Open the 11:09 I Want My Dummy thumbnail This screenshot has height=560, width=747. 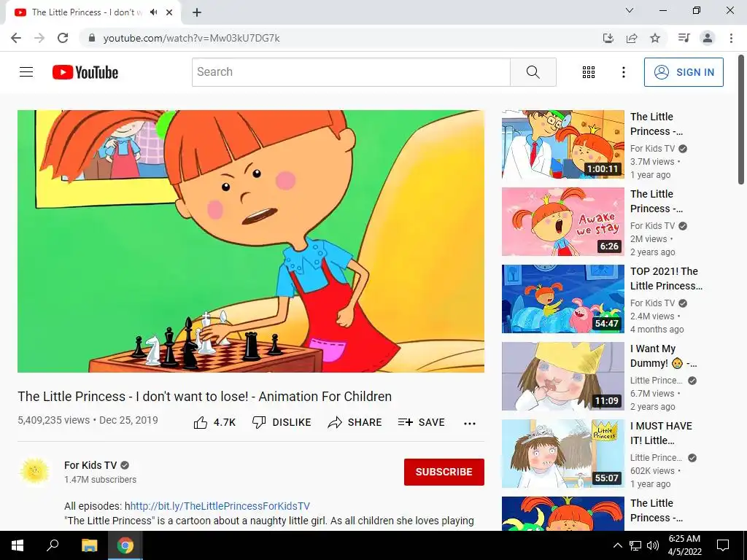pos(562,376)
